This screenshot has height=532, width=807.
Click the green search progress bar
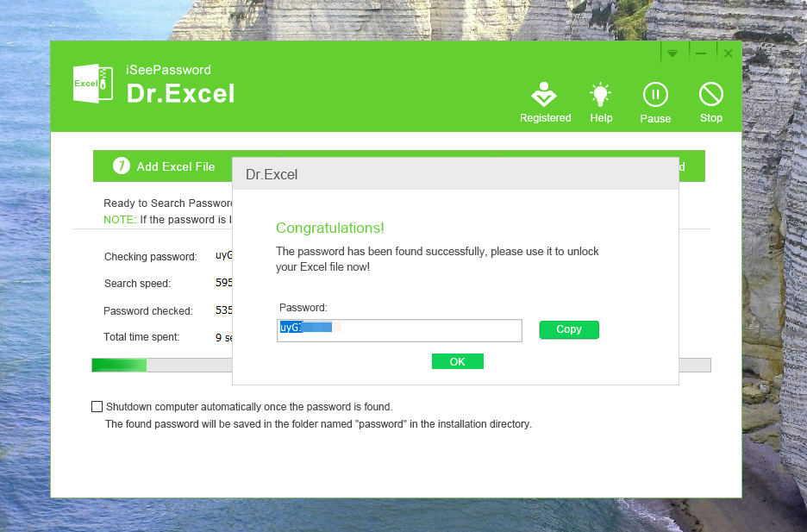[119, 366]
